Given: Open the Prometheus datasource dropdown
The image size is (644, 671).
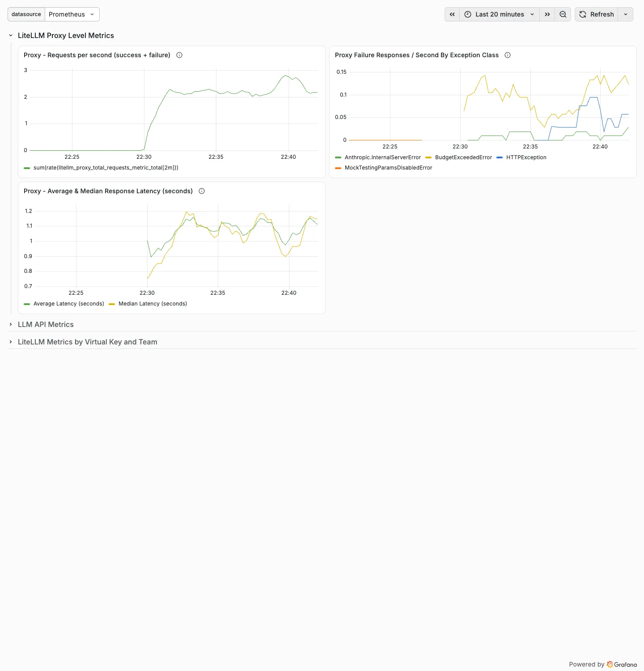Looking at the screenshot, I should point(72,14).
